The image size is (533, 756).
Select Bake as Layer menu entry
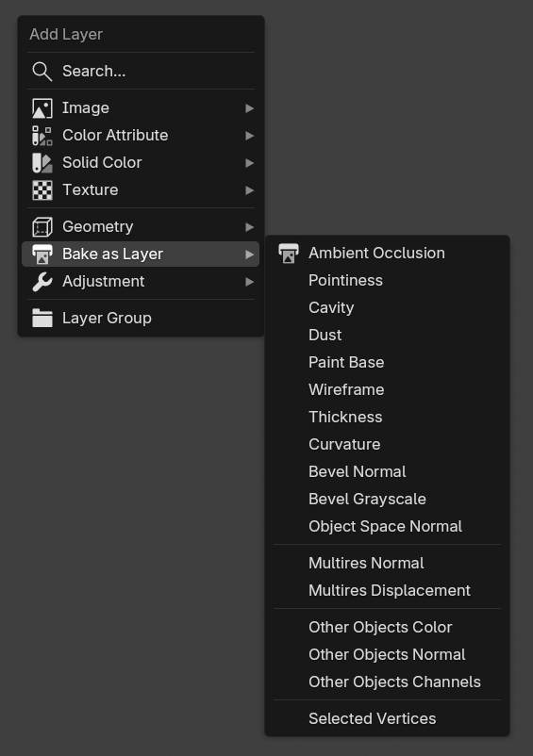(141, 255)
